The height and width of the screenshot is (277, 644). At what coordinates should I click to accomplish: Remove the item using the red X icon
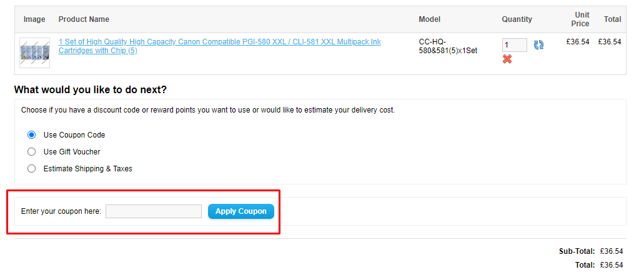pyautogui.click(x=507, y=59)
